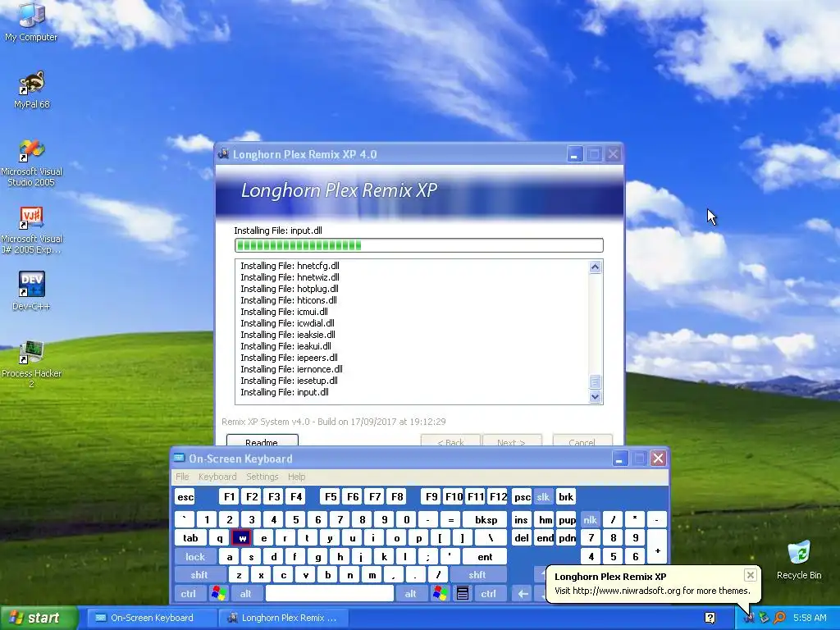The height and width of the screenshot is (630, 840).
Task: Close the Longhorn Plex Remix XP balloon tip
Action: pos(750,575)
